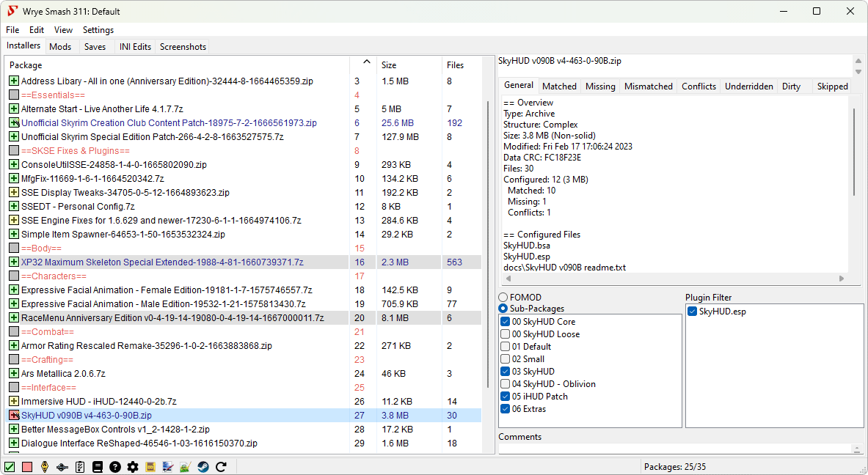
Task: Click the left arrow of overview horizontal scrollbar
Action: tap(508, 279)
